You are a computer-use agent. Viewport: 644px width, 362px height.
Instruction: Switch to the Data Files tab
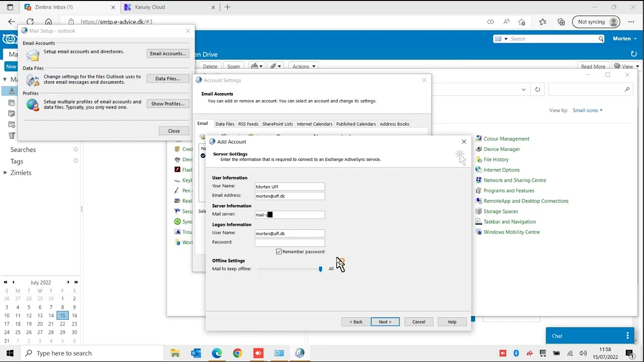(x=224, y=124)
